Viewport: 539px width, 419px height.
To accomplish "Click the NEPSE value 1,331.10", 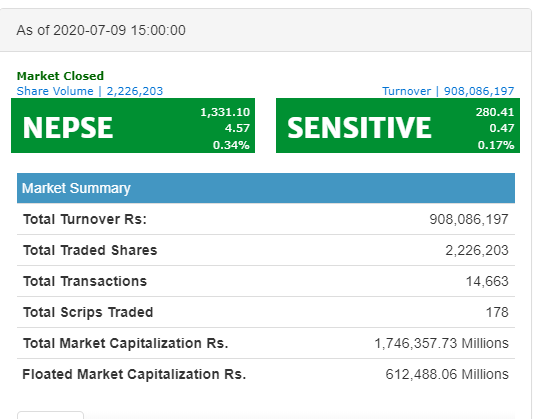I will 225,112.
